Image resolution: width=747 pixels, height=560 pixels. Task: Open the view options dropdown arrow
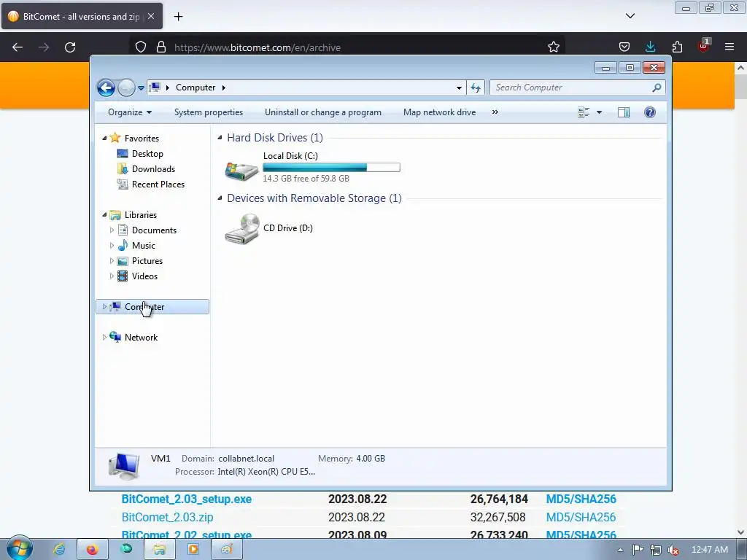pos(600,112)
